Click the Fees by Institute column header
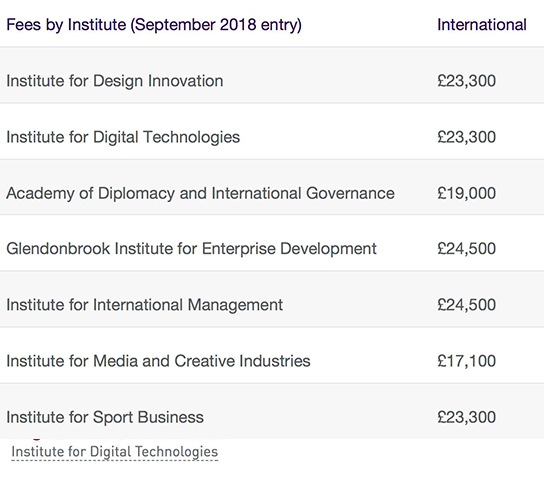 [x=154, y=25]
